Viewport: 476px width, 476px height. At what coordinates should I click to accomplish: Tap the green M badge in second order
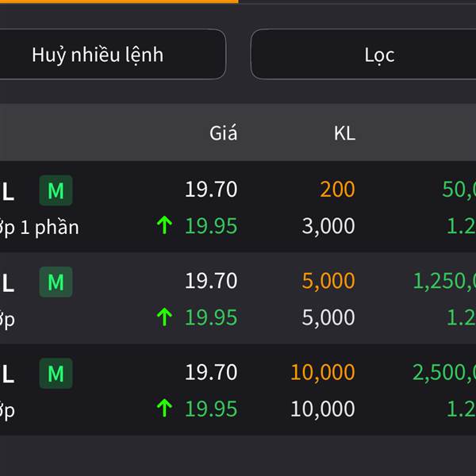tap(56, 282)
